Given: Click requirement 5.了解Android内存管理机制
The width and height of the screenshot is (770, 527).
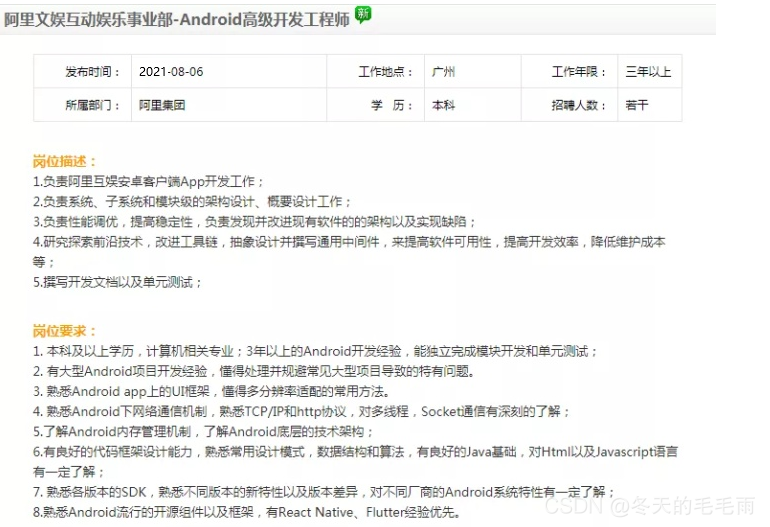Looking at the screenshot, I should 203,432.
